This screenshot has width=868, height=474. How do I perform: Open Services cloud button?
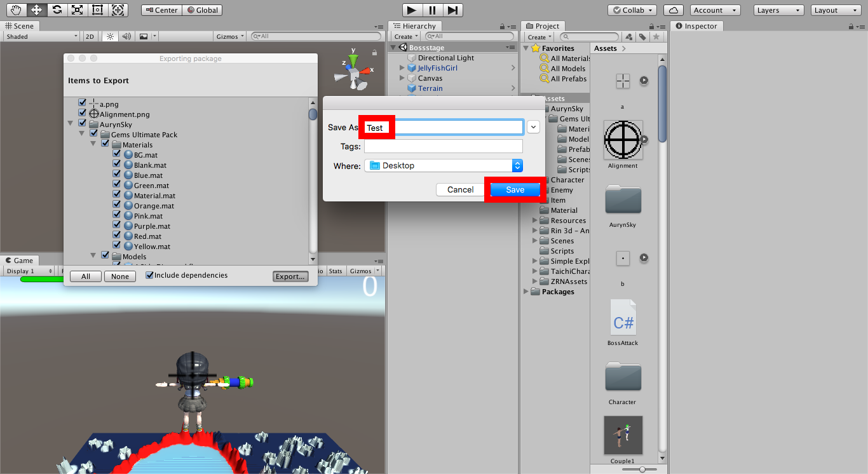coord(674,10)
